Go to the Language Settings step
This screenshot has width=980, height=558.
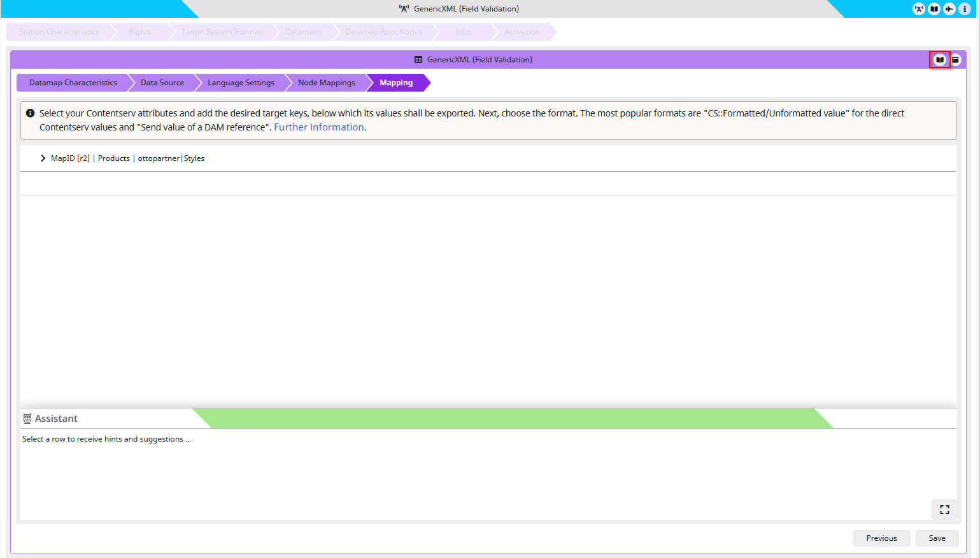(241, 83)
